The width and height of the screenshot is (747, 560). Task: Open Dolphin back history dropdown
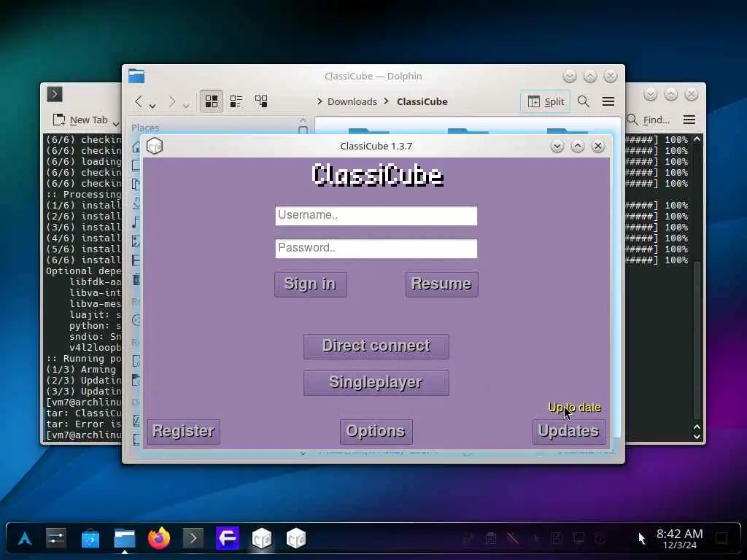coord(152,105)
